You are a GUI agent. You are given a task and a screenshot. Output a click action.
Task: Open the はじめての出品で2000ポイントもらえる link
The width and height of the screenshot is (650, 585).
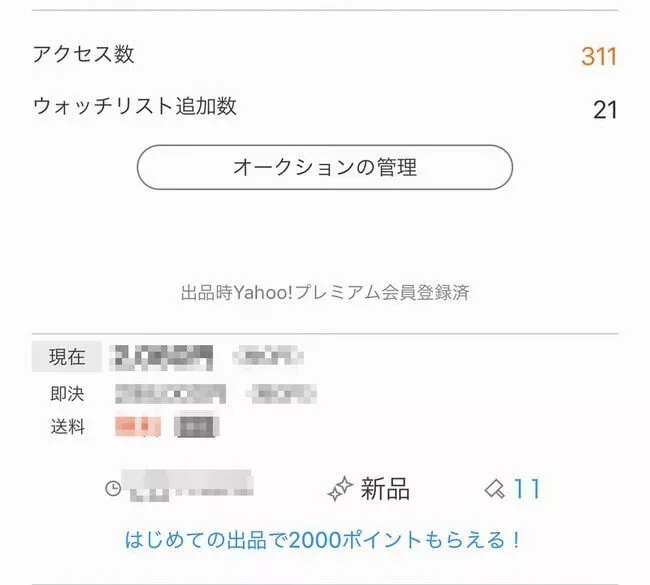pos(323,541)
